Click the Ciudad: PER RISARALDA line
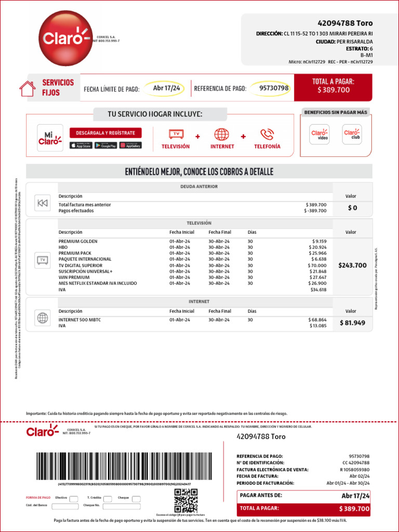 (x=344, y=42)
